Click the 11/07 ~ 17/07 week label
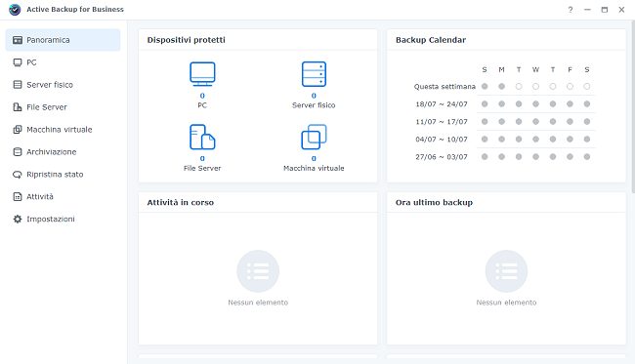635x364 pixels. point(442,122)
